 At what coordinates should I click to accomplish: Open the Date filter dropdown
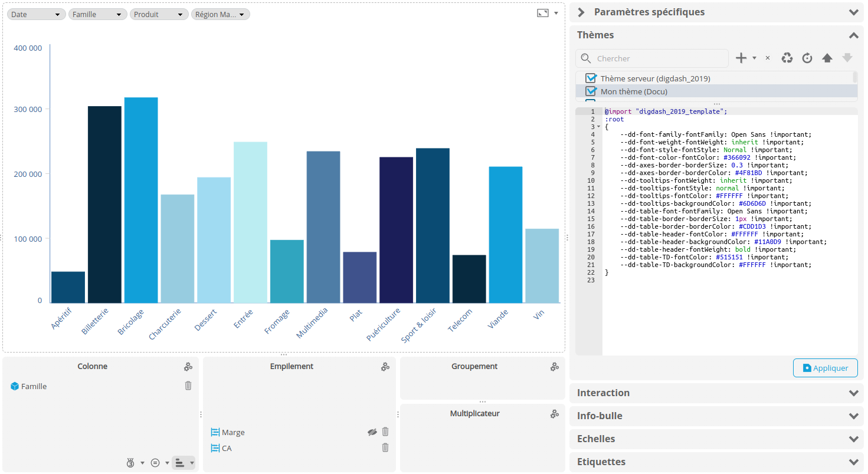[36, 14]
